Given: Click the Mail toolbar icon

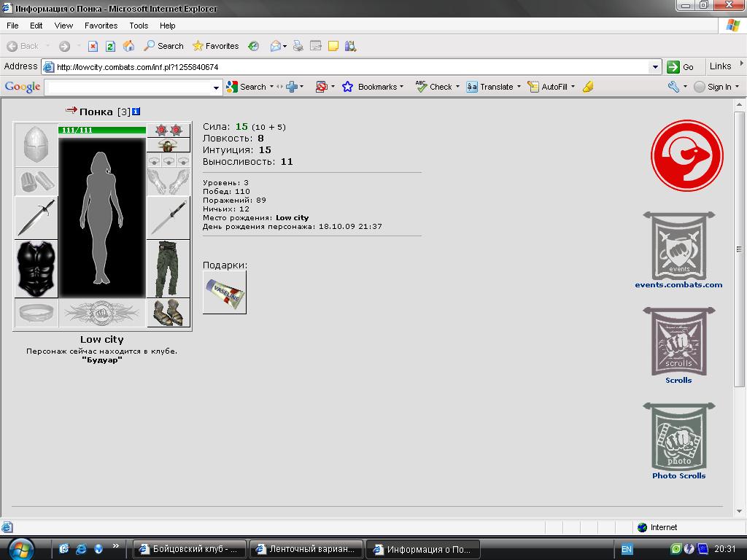Looking at the screenshot, I should [276, 46].
